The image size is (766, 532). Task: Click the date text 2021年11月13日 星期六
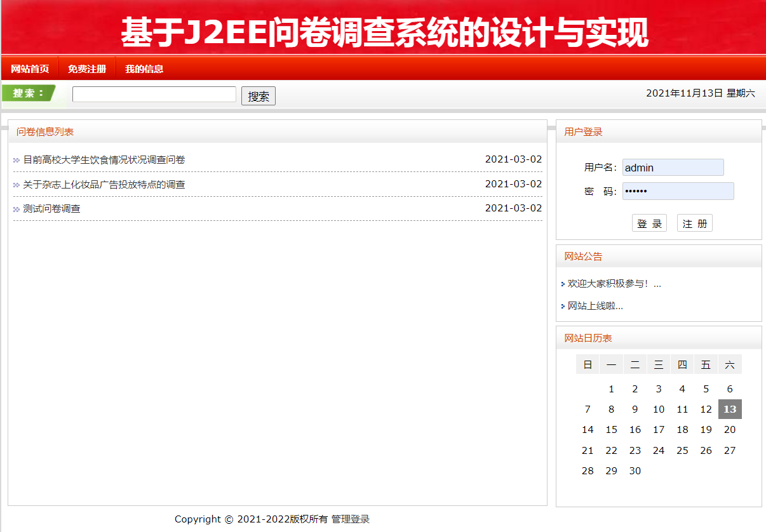[x=701, y=93]
